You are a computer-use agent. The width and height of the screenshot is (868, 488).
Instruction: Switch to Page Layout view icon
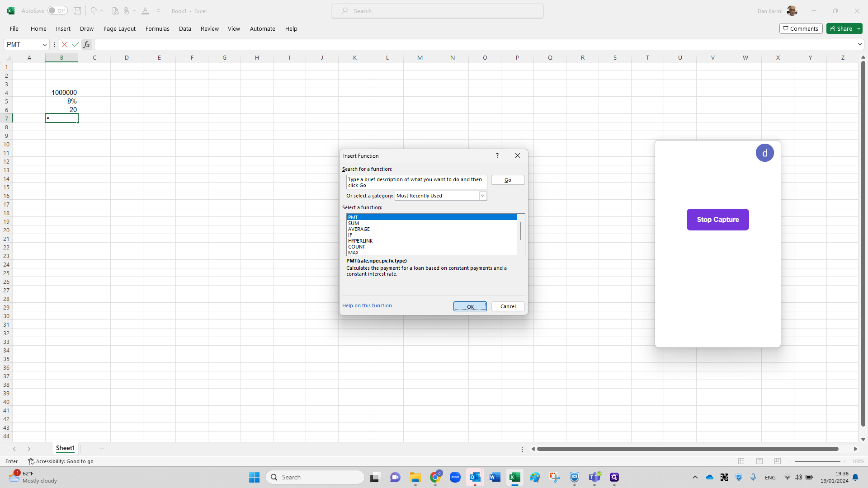tap(759, 461)
